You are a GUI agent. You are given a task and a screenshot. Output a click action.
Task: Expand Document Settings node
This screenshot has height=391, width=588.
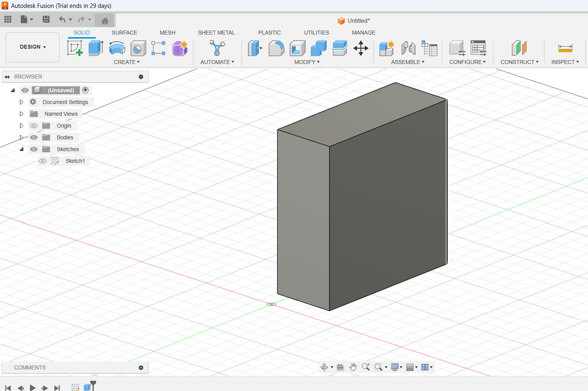click(x=22, y=102)
